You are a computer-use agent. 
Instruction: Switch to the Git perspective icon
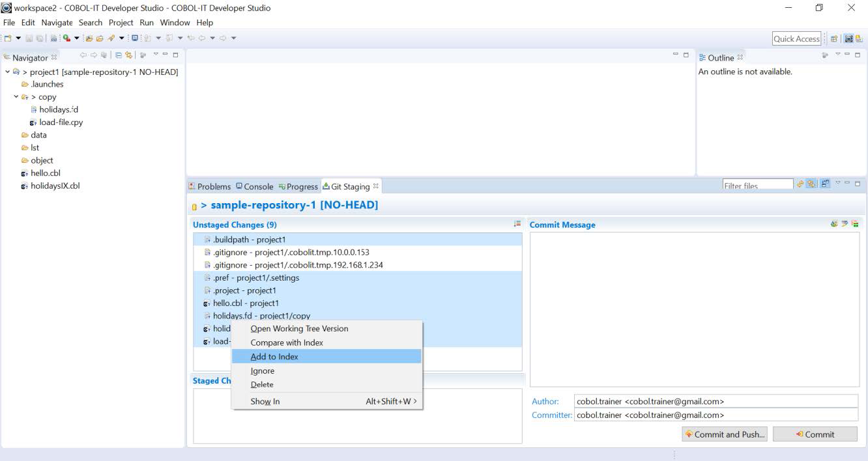coord(859,38)
